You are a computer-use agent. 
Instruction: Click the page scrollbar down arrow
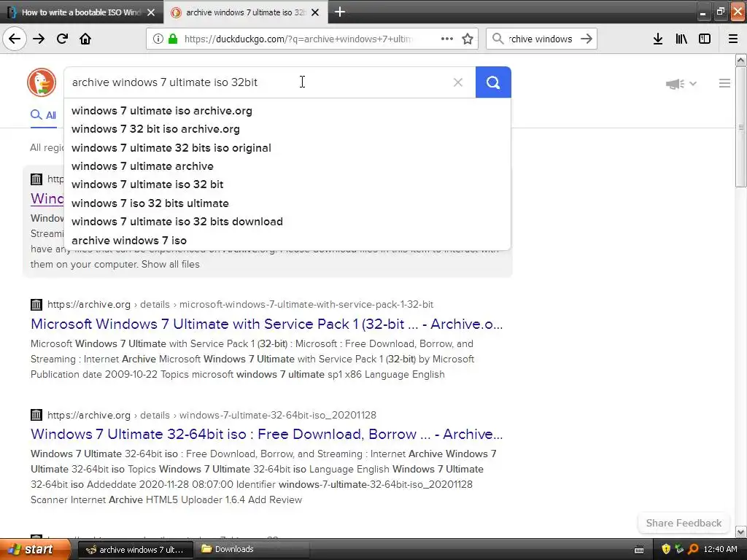click(741, 532)
